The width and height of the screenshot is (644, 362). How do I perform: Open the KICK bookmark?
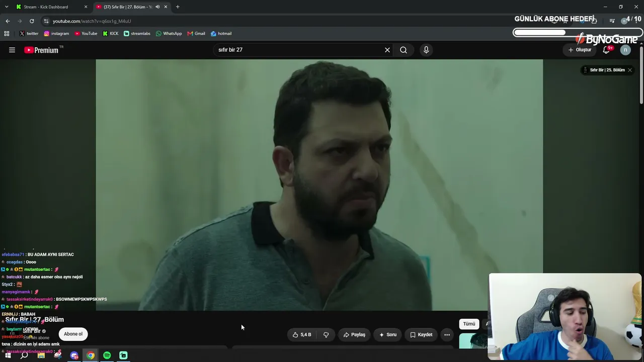point(111,34)
